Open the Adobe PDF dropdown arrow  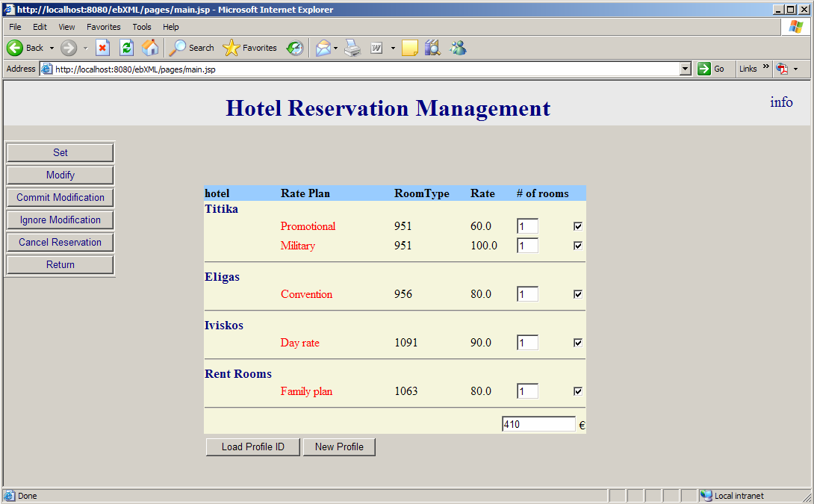click(795, 69)
